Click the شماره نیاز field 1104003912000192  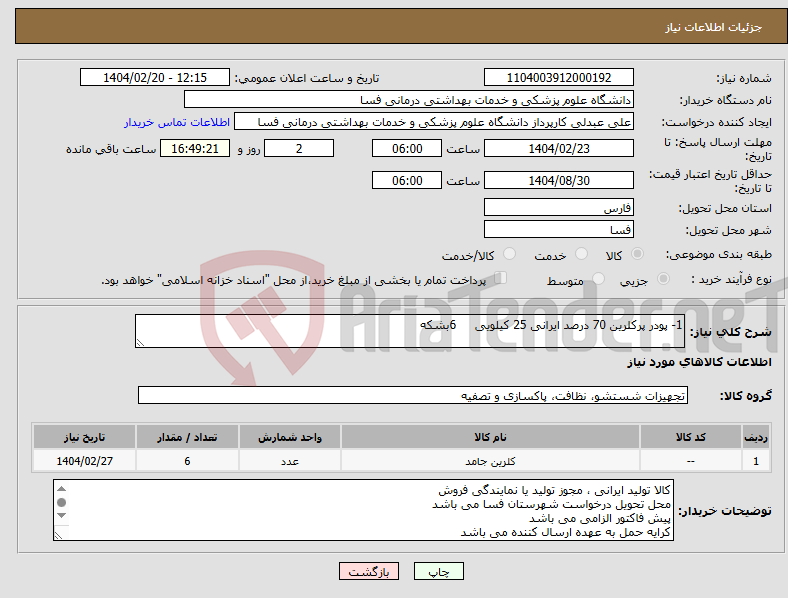559,78
